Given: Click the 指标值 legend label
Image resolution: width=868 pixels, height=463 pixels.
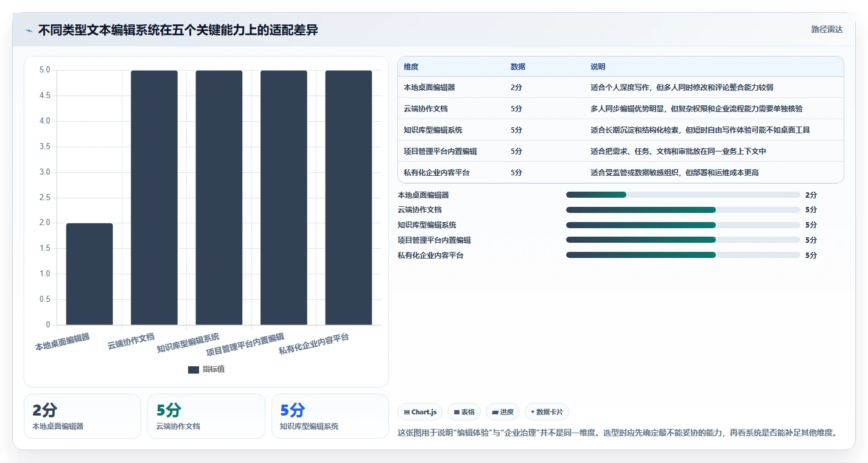Looking at the screenshot, I should coord(214,369).
